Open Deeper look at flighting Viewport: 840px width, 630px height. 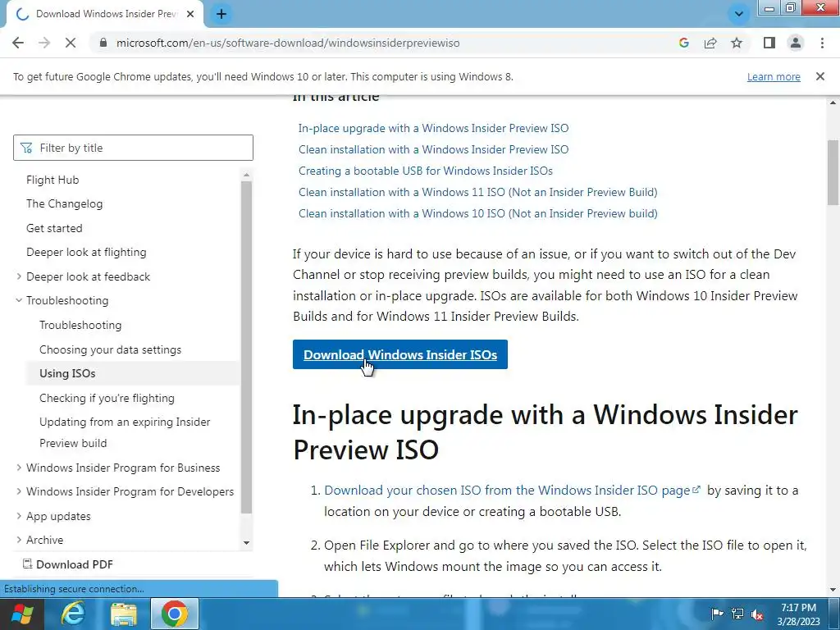pyautogui.click(x=86, y=253)
